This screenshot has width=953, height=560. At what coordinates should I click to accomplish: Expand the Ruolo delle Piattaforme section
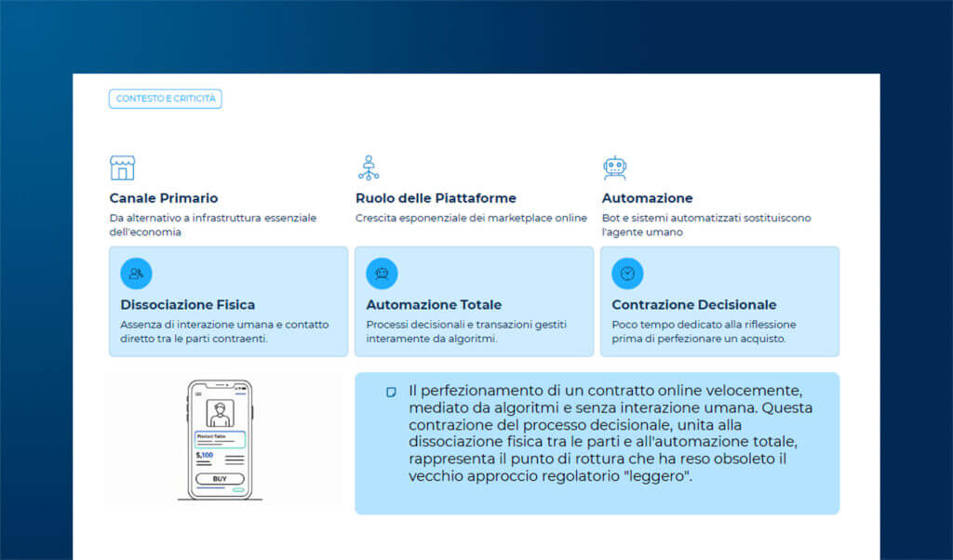(x=436, y=198)
